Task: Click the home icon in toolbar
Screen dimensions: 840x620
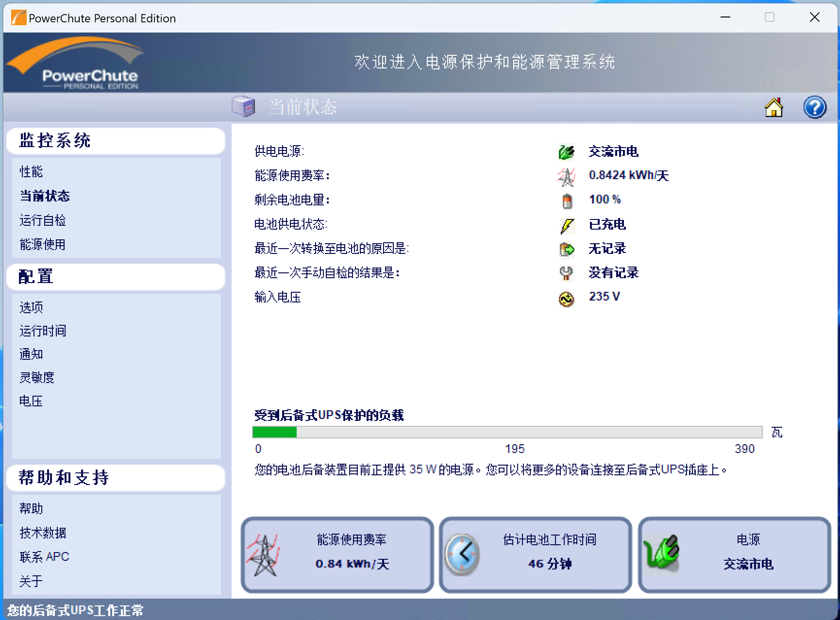Action: [774, 107]
